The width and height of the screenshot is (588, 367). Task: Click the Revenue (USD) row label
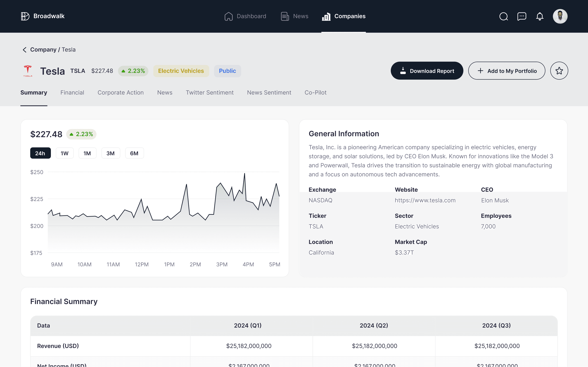[58, 346]
